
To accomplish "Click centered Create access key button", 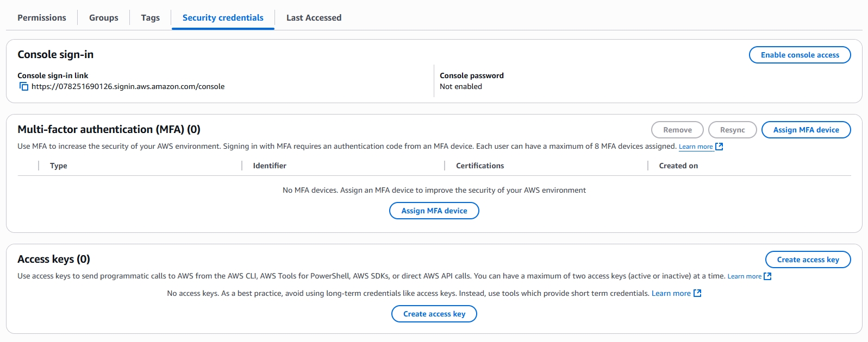I will pyautogui.click(x=434, y=314).
